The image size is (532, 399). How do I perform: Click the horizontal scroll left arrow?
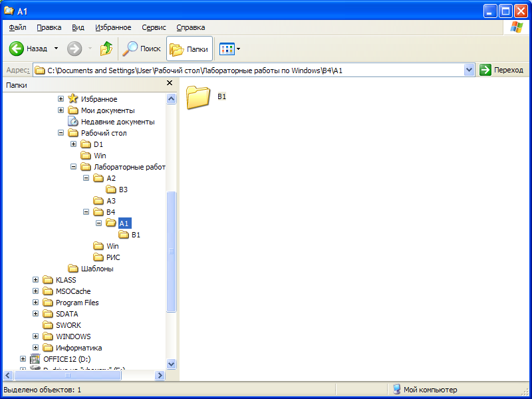8,375
